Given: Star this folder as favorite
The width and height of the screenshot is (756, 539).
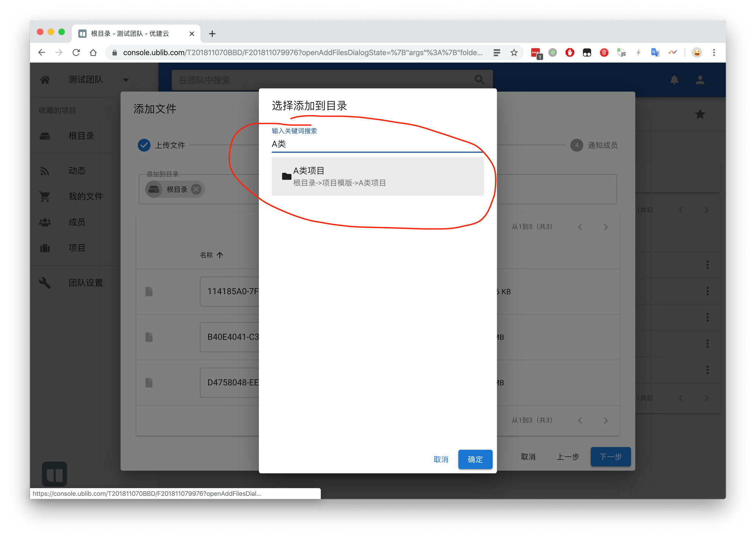Looking at the screenshot, I should (x=700, y=114).
